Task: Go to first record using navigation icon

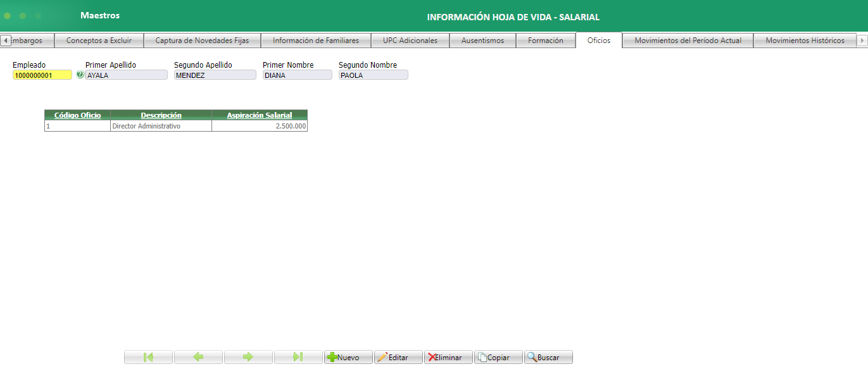Action: (148, 356)
